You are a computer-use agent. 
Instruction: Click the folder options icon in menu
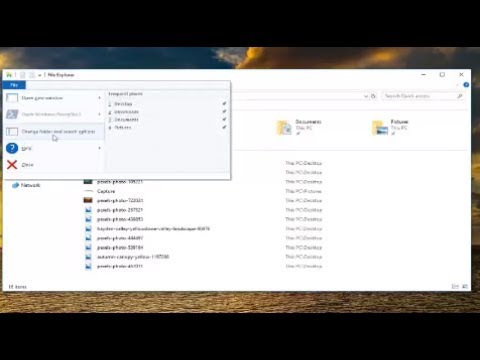[x=12, y=132]
